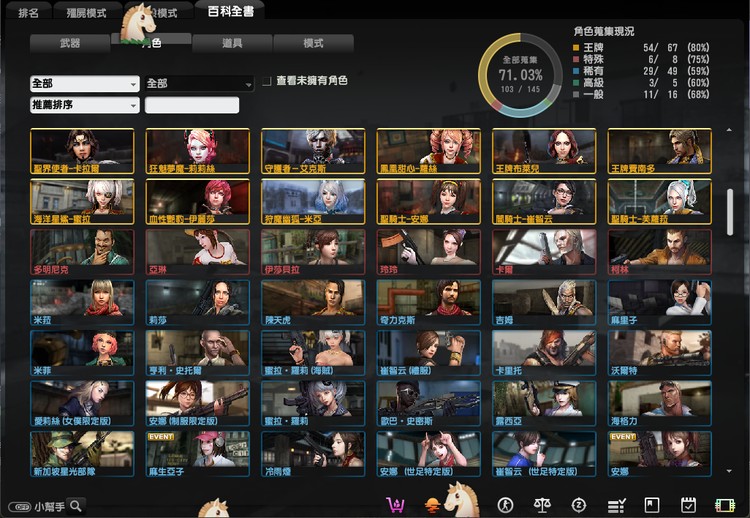
Task: Select the 多明尼克 character thumbnail
Action: pyautogui.click(x=83, y=250)
